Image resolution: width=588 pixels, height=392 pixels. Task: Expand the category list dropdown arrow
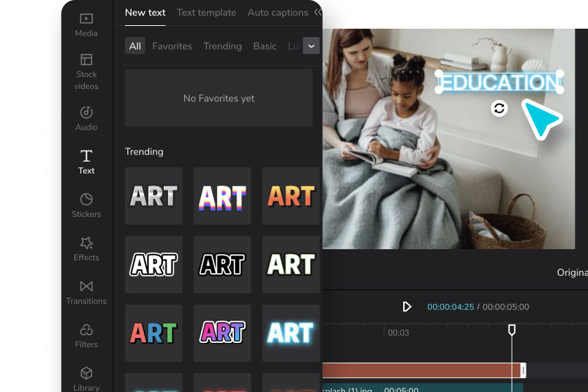coord(311,45)
